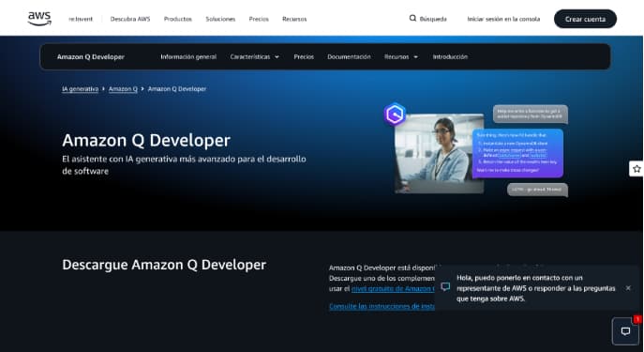Image resolution: width=644 pixels, height=352 pixels.
Task: Open Recursos in the top navigation
Action: (x=294, y=19)
